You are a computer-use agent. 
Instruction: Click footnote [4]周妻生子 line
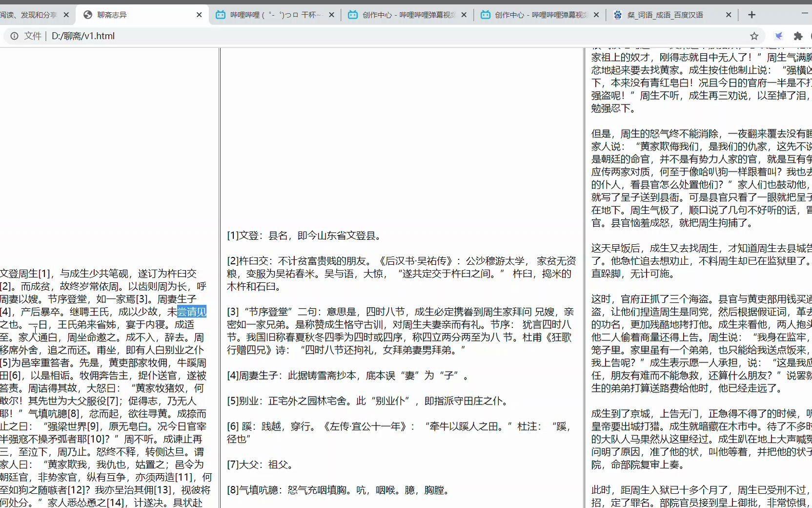[349, 375]
